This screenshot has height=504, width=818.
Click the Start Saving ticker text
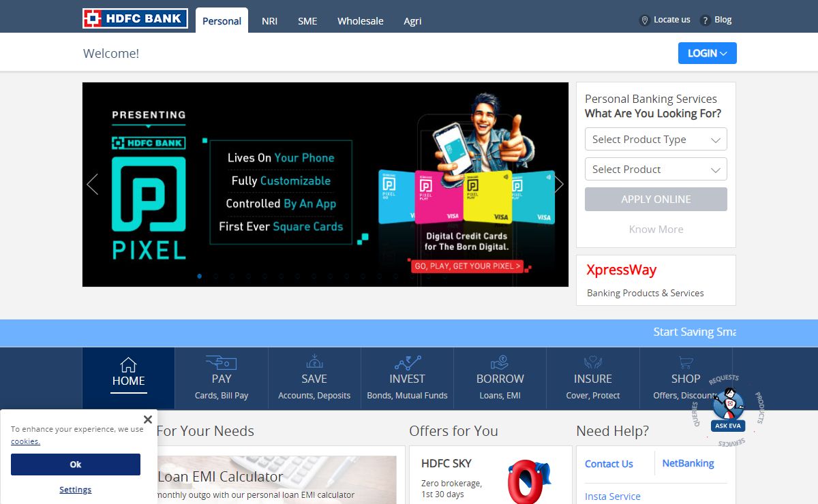pyautogui.click(x=694, y=332)
